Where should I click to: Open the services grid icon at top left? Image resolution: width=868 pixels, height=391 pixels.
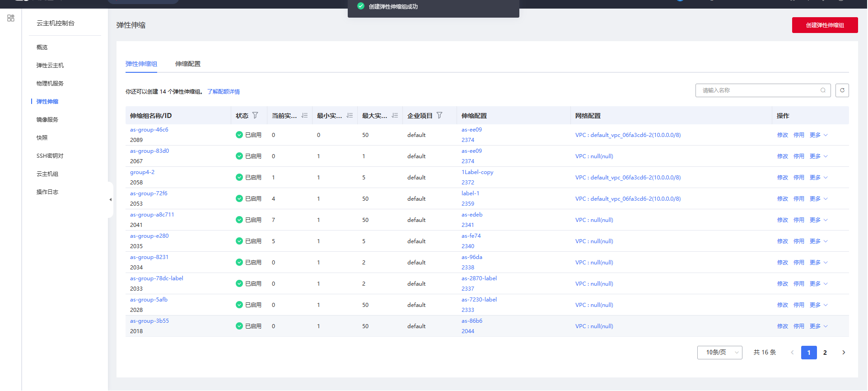pyautogui.click(x=11, y=18)
